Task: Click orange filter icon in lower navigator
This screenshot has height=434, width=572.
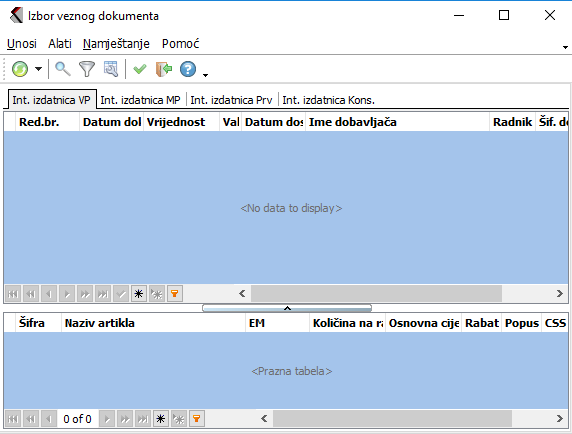Action: click(x=197, y=419)
